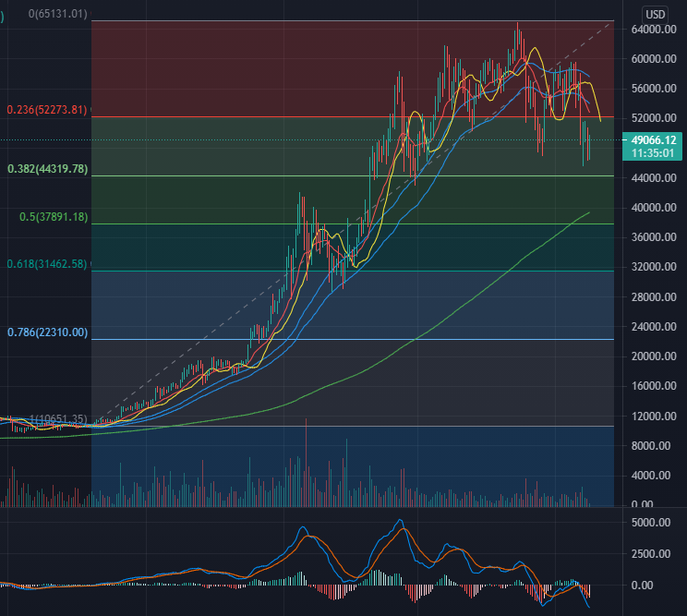The height and width of the screenshot is (616, 687).
Task: Click the 0.786(22310.00) Fibonacci label
Action: coord(47,332)
